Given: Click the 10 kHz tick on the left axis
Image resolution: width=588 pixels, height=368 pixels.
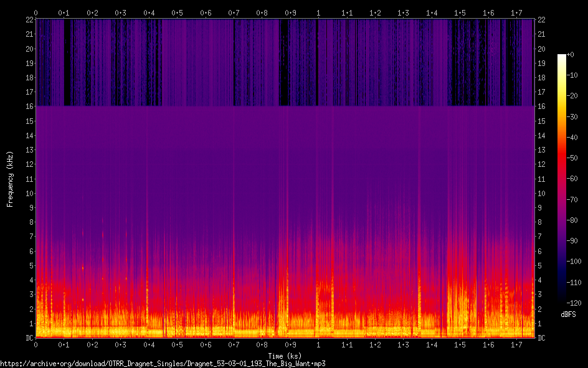Looking at the screenshot, I should [x=28, y=193].
